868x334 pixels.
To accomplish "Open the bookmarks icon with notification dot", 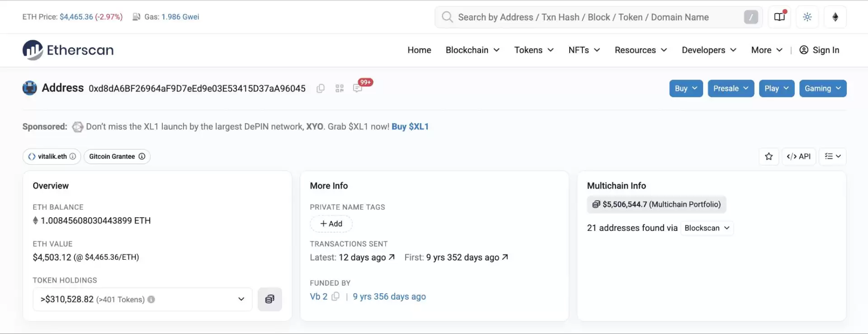I will coord(779,17).
